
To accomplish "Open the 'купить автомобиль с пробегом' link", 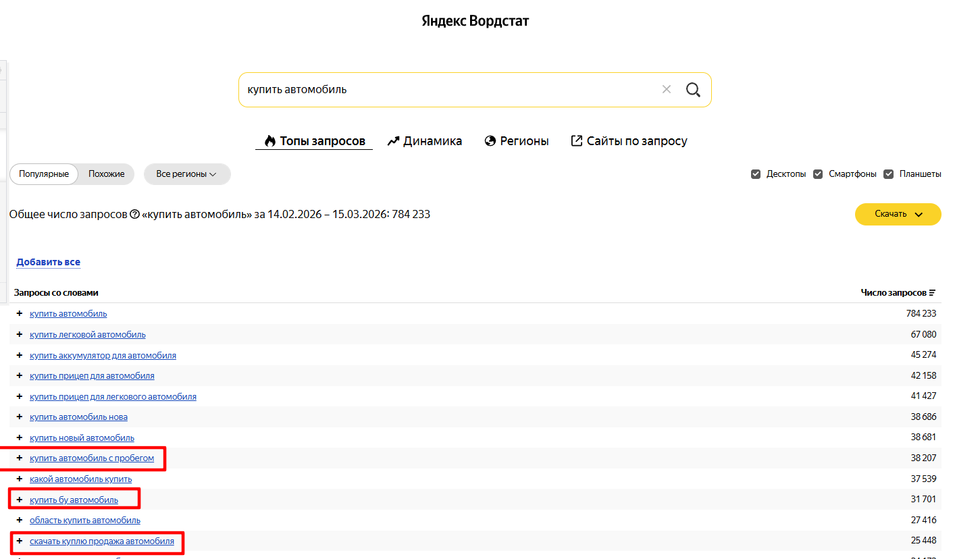I will tap(92, 458).
